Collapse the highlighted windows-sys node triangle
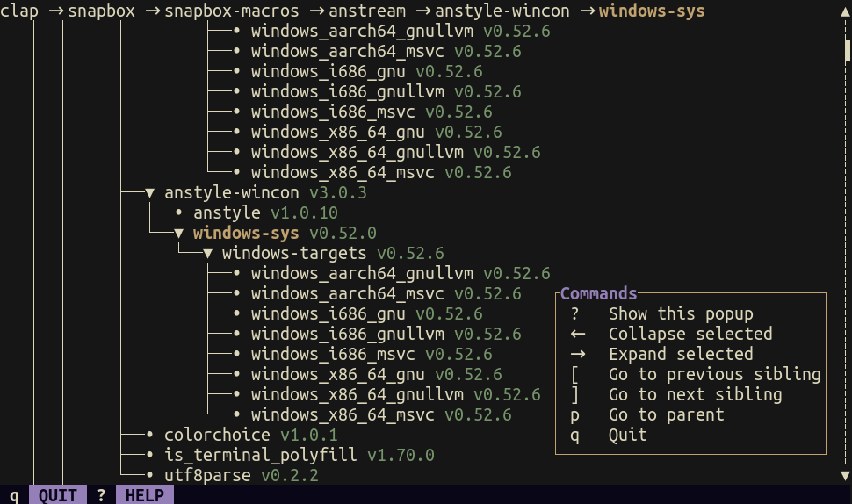The width and height of the screenshot is (852, 504). point(178,234)
